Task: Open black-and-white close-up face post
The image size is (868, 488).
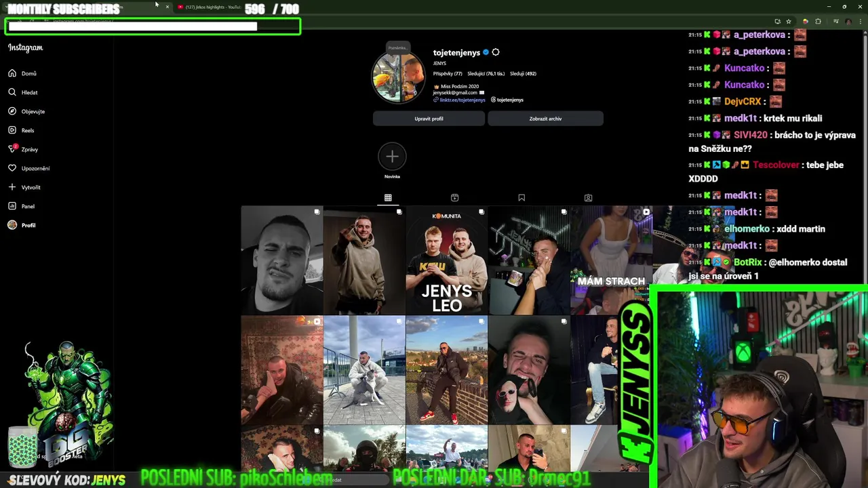Action: 281,260
